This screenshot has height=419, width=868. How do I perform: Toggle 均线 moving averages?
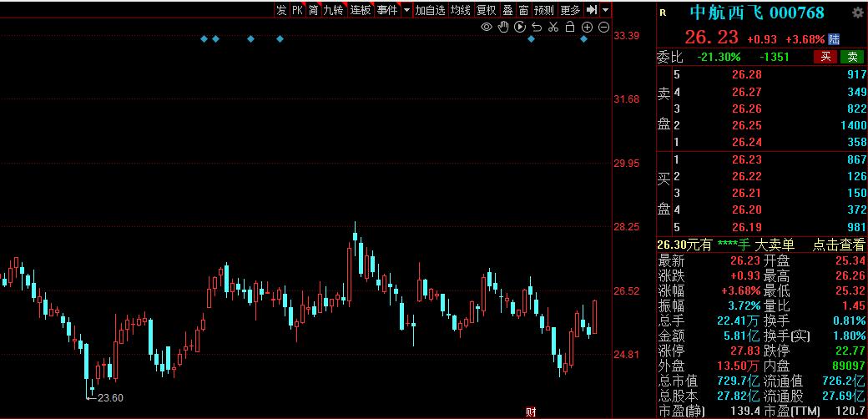coord(461,10)
